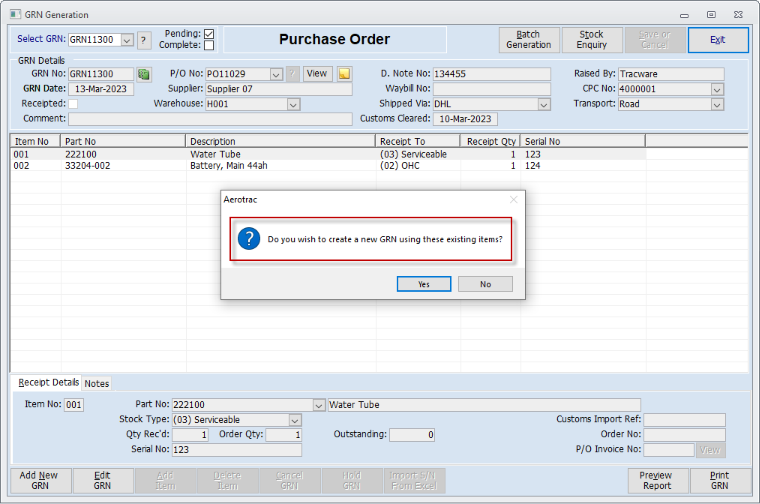The image size is (760, 504).
Task: Click the D. Note No field 134455
Action: [x=491, y=74]
